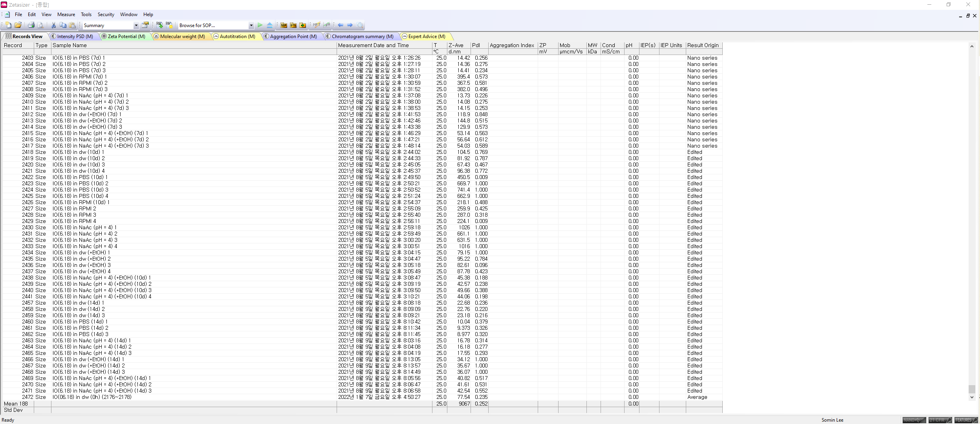Switch to the Zeta Potential (M) tab

pyautogui.click(x=126, y=37)
